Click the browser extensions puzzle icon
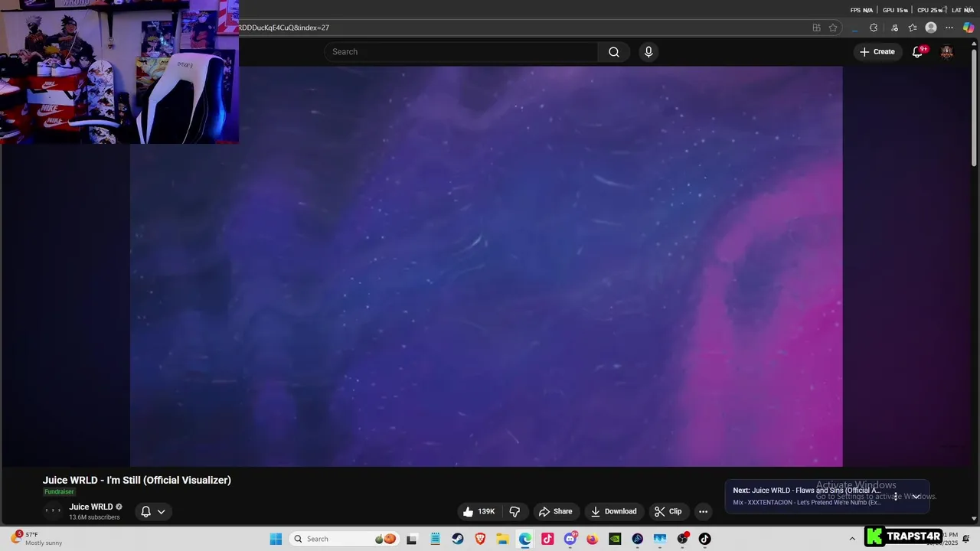The height and width of the screenshot is (551, 980). [x=874, y=28]
